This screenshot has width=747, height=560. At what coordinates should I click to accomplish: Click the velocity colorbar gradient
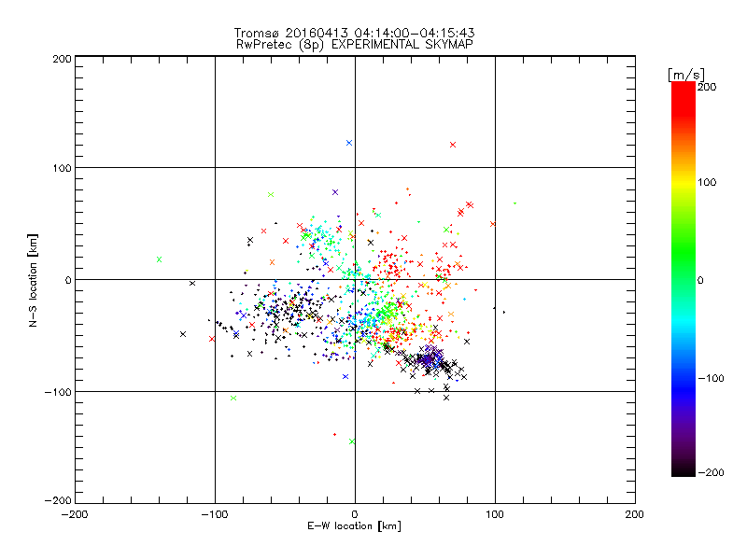point(684,279)
